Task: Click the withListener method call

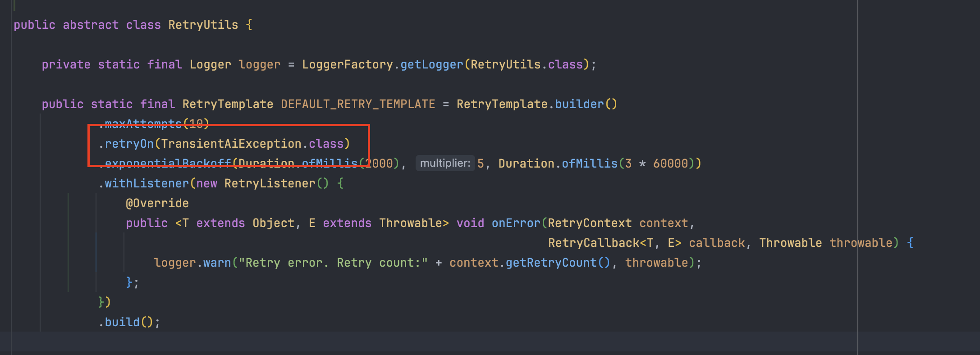Action: point(147,183)
